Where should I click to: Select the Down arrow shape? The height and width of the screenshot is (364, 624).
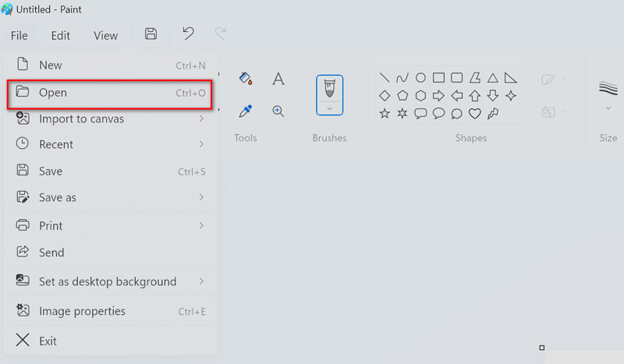(493, 95)
